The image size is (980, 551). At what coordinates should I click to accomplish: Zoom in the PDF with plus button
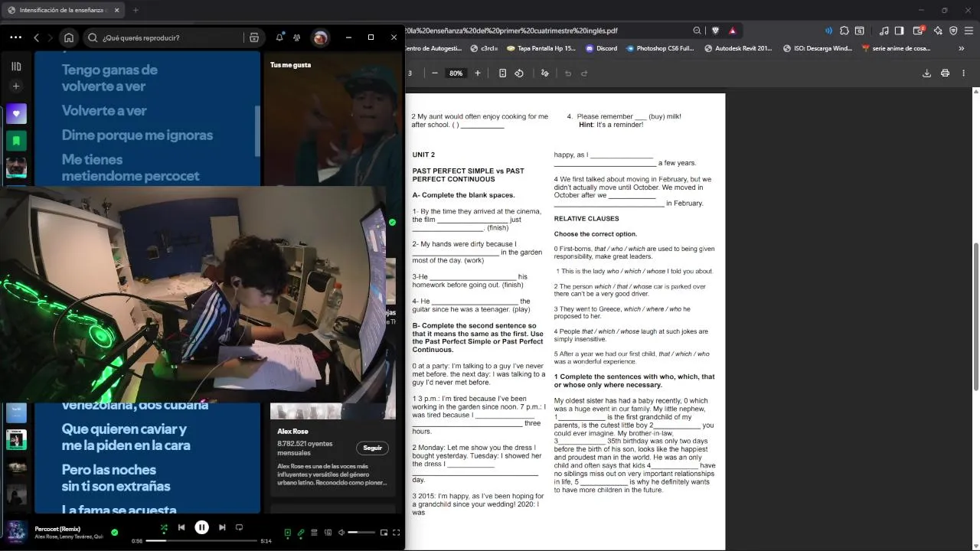coord(478,73)
